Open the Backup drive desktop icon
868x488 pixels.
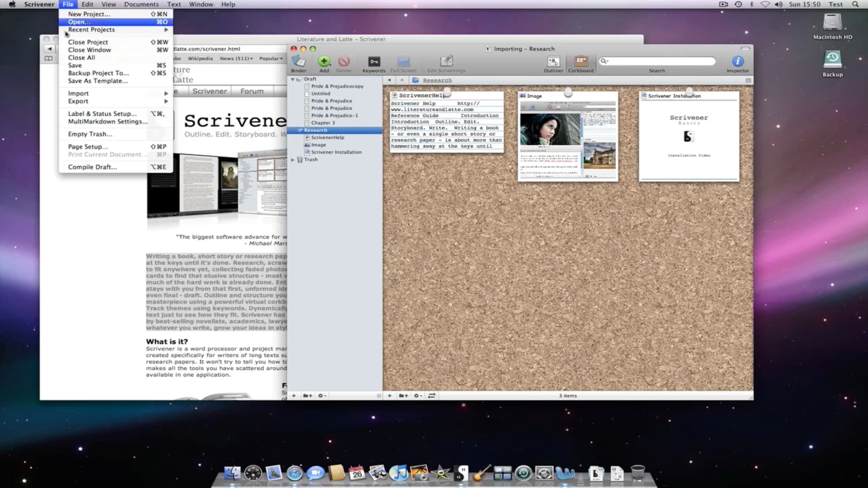[x=832, y=63]
